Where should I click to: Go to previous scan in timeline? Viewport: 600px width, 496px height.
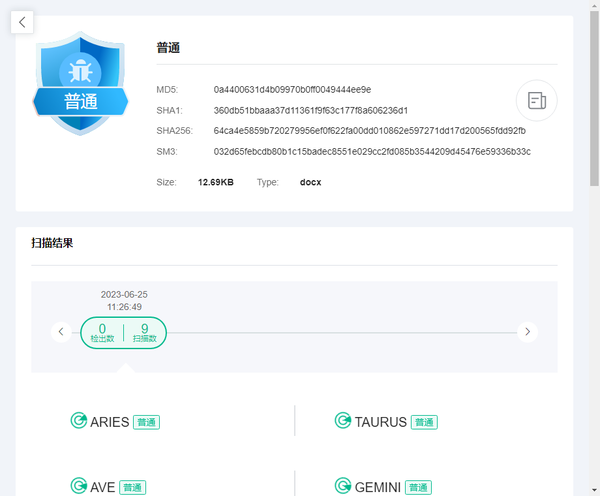[61, 332]
